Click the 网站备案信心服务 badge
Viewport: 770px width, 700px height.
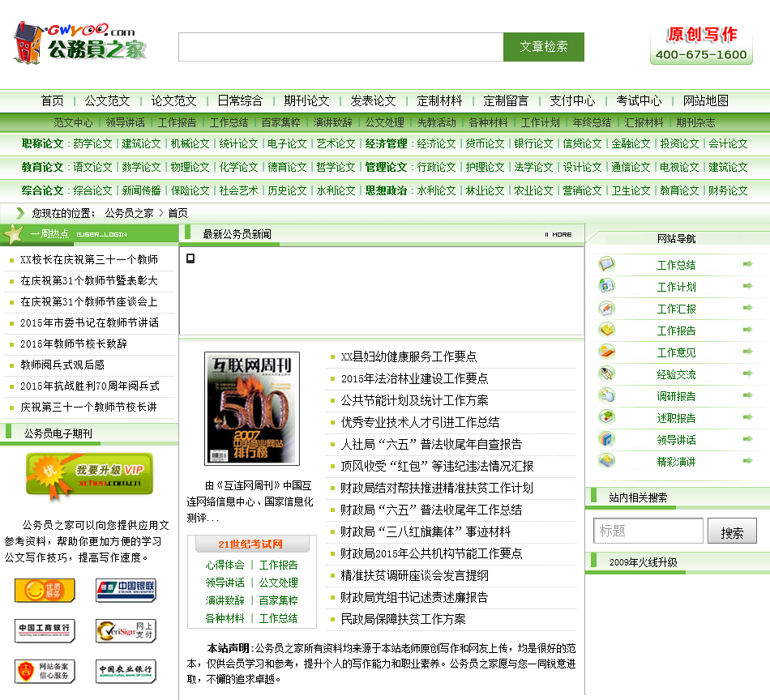tap(45, 672)
